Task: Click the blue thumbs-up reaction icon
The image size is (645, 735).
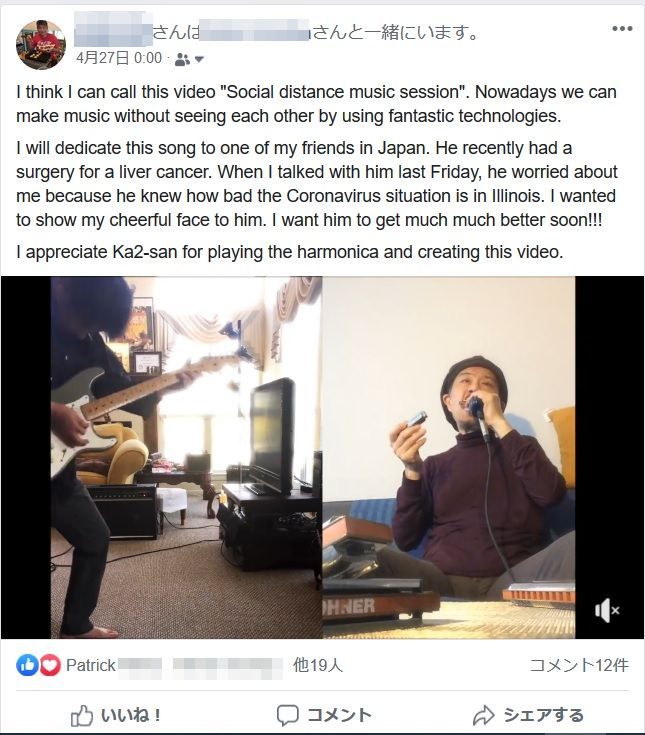Action: (x=27, y=665)
